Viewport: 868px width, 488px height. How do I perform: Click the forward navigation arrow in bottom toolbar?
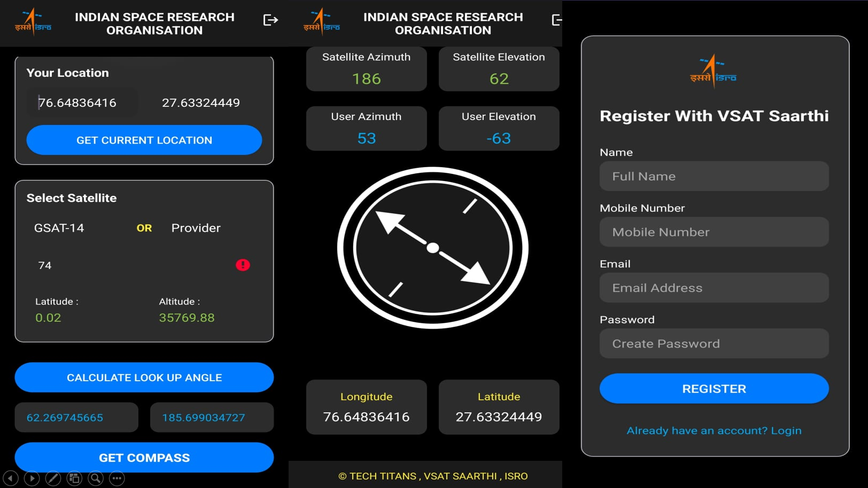pyautogui.click(x=31, y=478)
